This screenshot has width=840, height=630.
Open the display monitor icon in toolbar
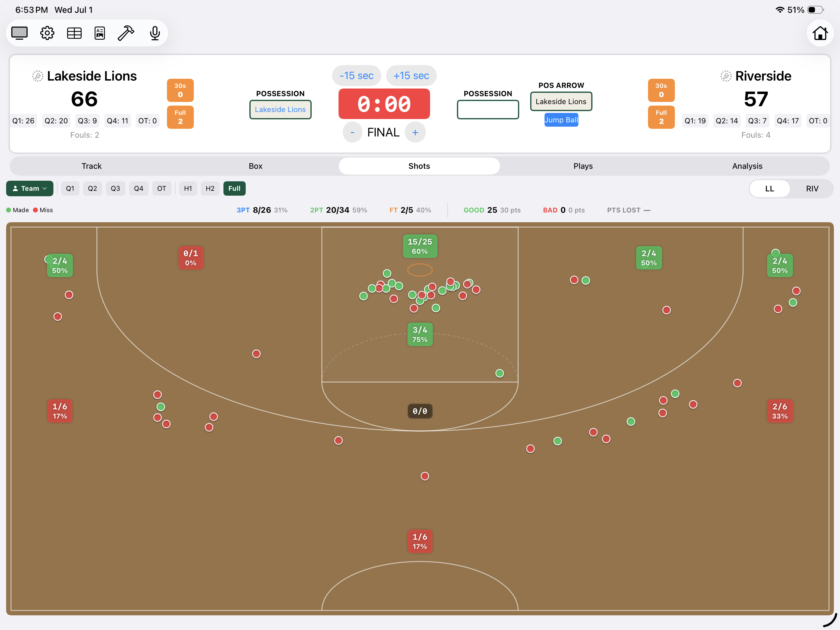tap(19, 33)
